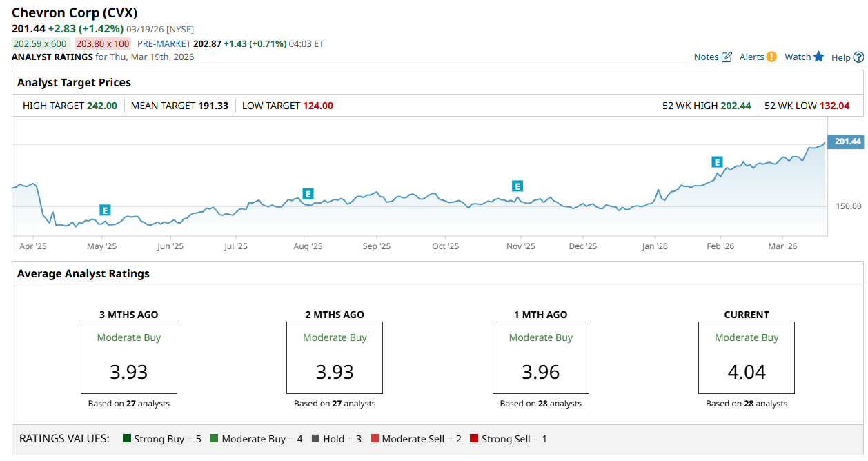Click the Alerts warning icon
This screenshot has width=868, height=461.
tap(771, 57)
